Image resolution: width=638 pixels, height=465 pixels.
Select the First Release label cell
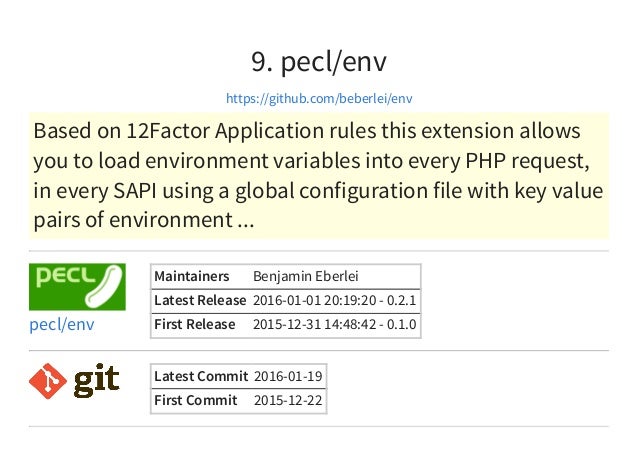[x=201, y=325]
